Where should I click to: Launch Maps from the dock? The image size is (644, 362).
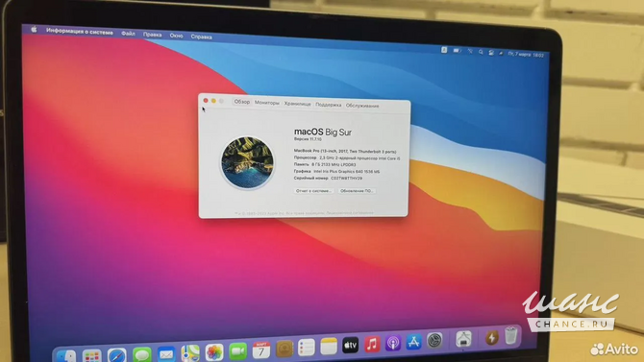tap(190, 352)
